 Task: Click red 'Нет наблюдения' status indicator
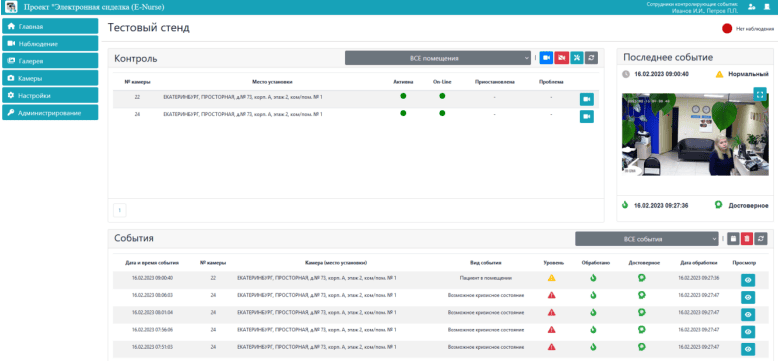click(x=727, y=29)
